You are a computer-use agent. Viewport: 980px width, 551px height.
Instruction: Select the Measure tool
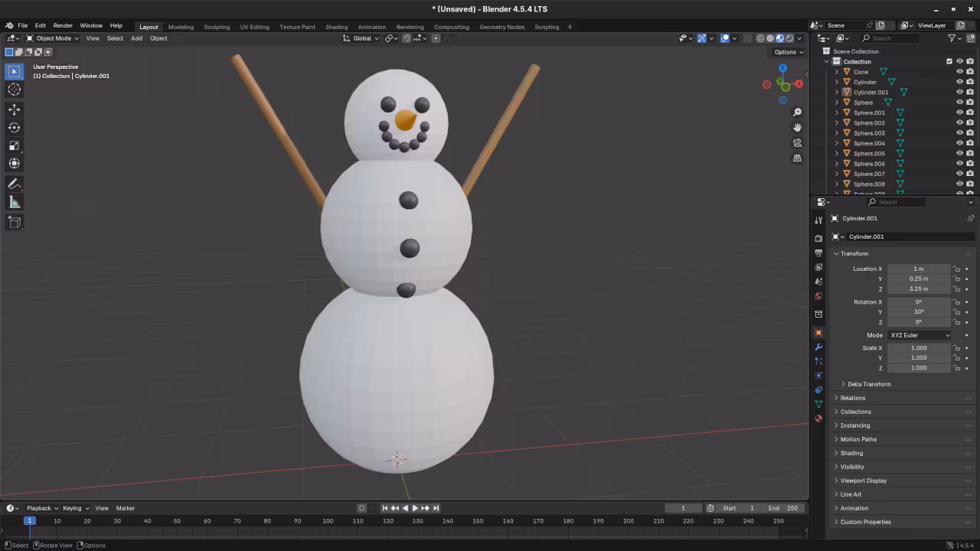tap(14, 201)
